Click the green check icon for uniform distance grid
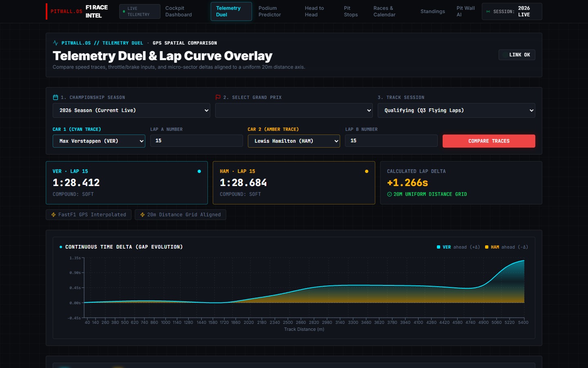 click(x=390, y=194)
